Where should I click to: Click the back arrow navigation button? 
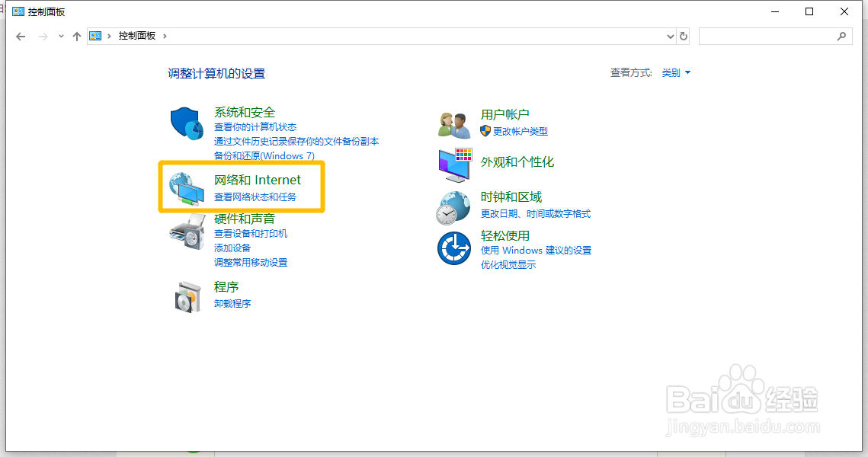[21, 37]
